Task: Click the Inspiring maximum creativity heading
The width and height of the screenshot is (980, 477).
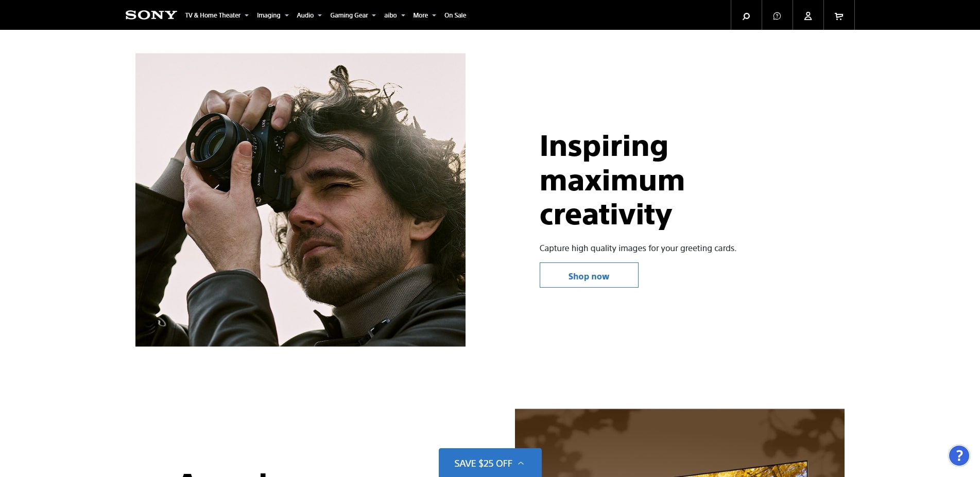Action: 612,180
